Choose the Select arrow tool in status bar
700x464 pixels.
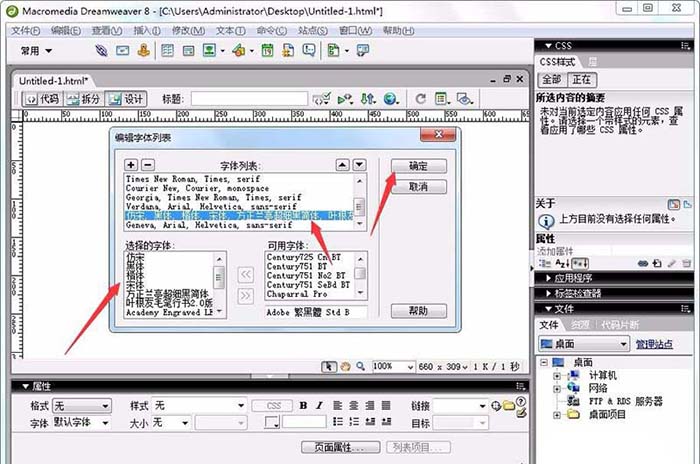(329, 367)
